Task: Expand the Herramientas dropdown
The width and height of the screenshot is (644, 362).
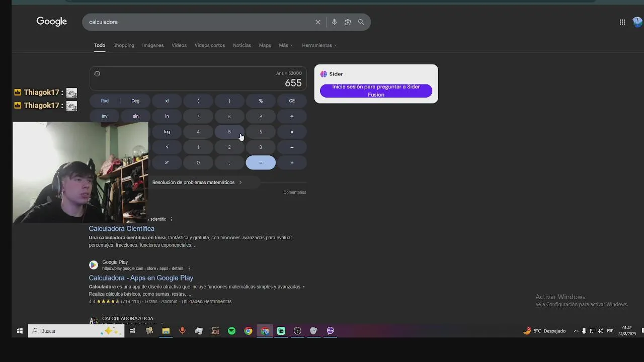Action: 319,45
